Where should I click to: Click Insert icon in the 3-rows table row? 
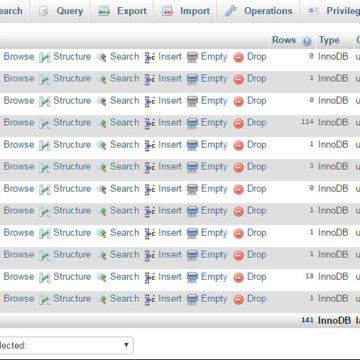(150, 168)
